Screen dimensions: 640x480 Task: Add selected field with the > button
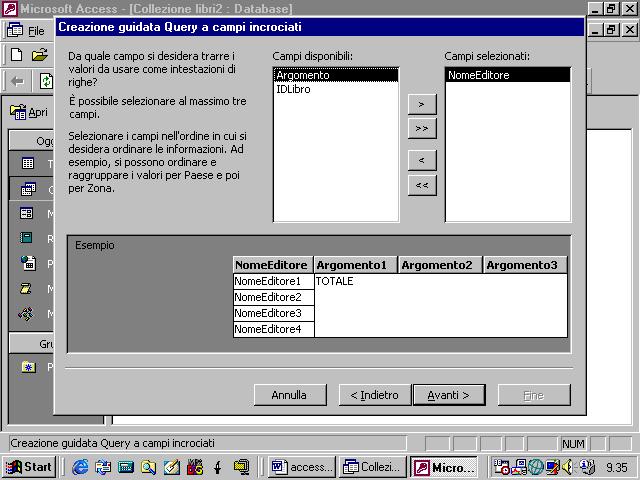[422, 104]
